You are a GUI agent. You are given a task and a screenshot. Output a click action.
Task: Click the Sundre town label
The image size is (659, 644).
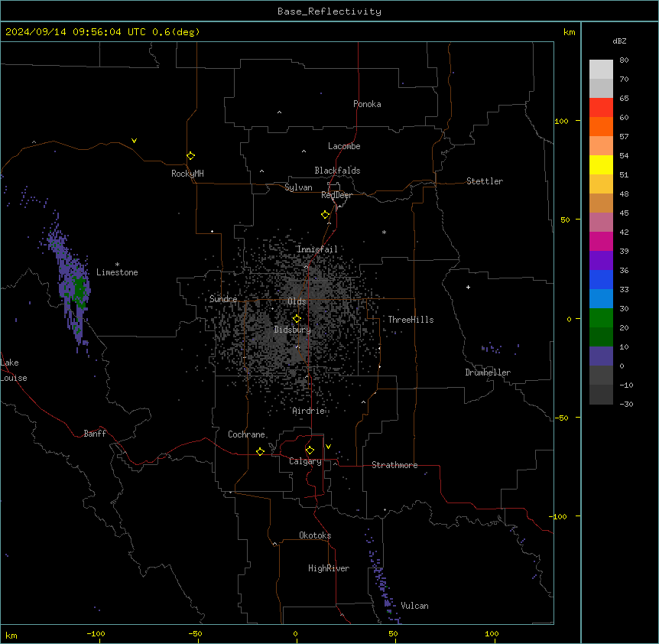223,299
